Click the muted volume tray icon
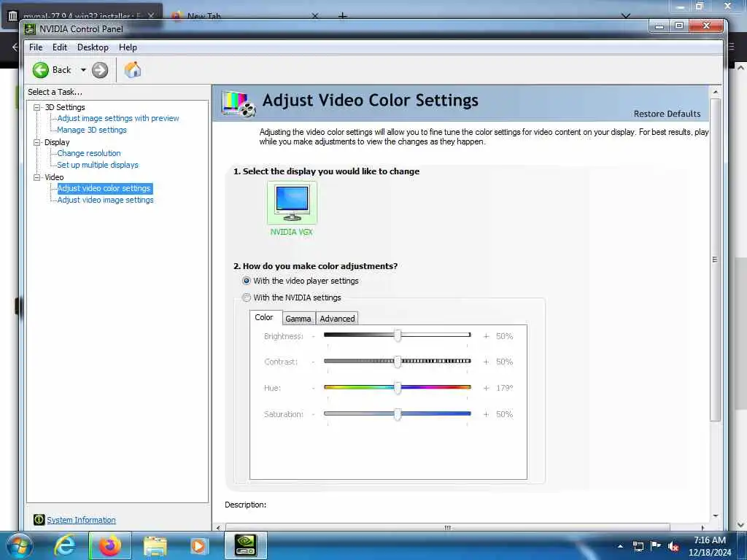The height and width of the screenshot is (560, 747). [x=673, y=546]
